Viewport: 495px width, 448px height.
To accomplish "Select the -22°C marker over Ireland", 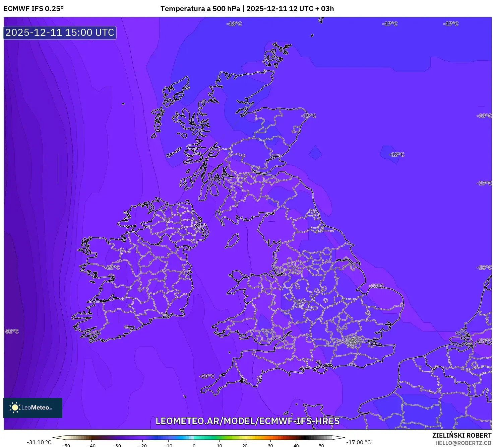I will 112,267.
